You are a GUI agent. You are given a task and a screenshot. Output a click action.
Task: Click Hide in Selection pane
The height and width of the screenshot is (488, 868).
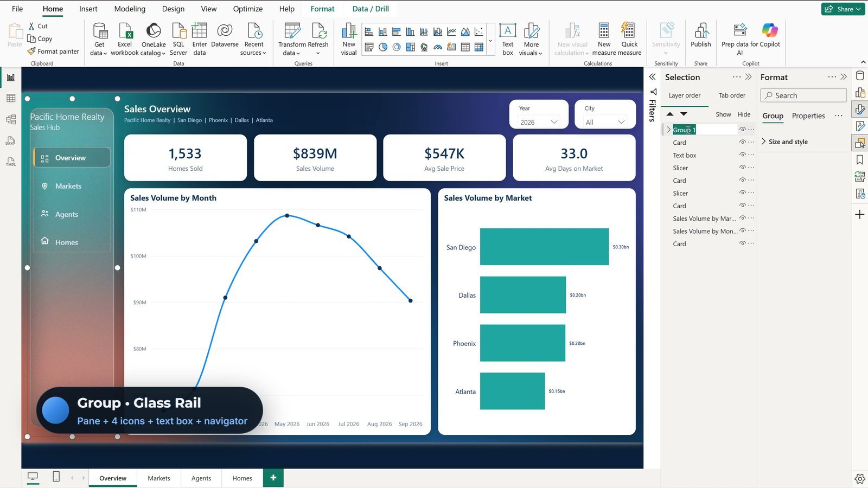[x=744, y=114]
